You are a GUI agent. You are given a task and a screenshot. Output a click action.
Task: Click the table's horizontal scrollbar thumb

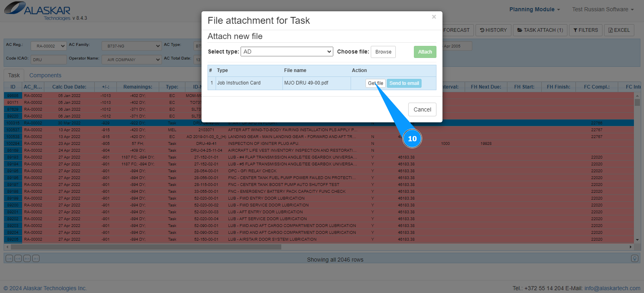point(145,247)
